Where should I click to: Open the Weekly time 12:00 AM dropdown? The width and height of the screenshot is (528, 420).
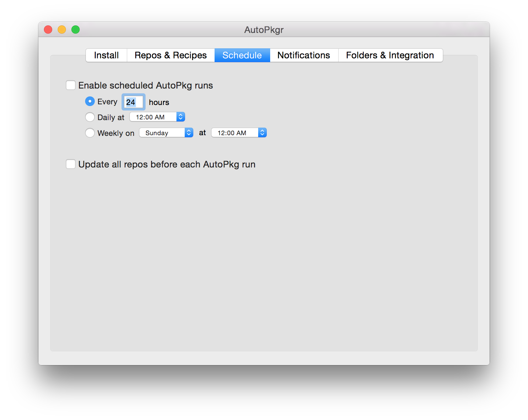(x=239, y=133)
